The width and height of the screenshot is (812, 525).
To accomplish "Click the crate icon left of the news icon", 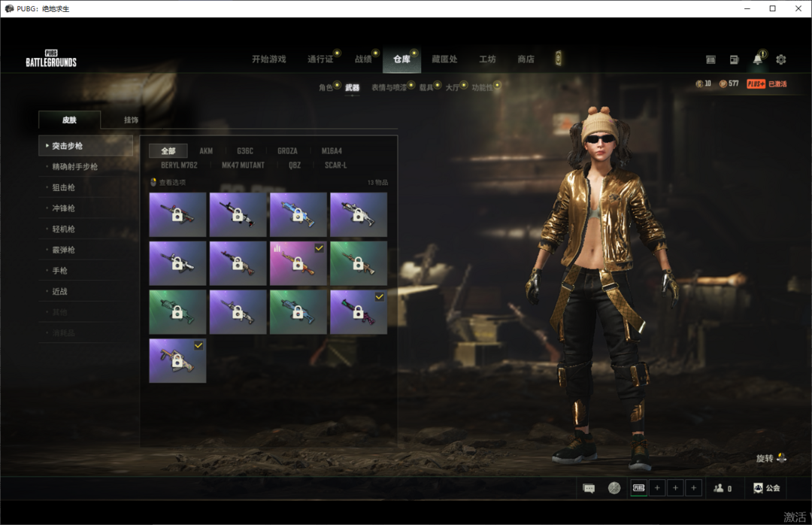I will [710, 59].
